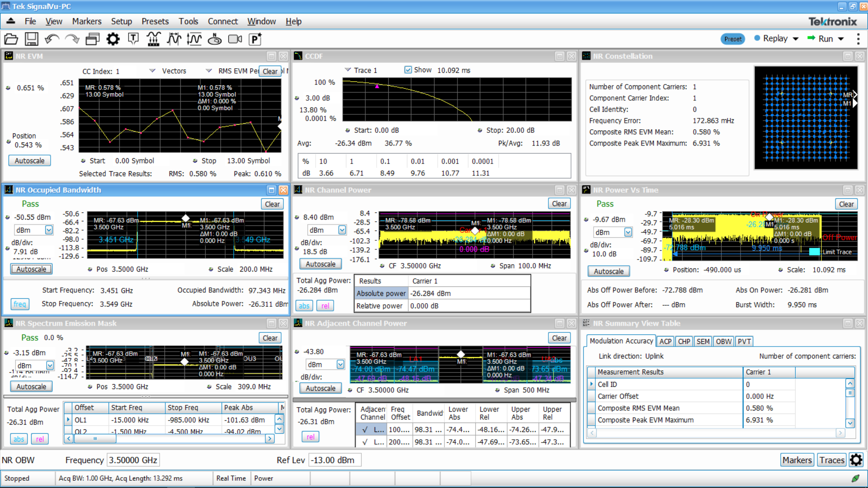Click the Acquire signal sampling icon
This screenshot has width=868, height=488.
(x=153, y=39)
